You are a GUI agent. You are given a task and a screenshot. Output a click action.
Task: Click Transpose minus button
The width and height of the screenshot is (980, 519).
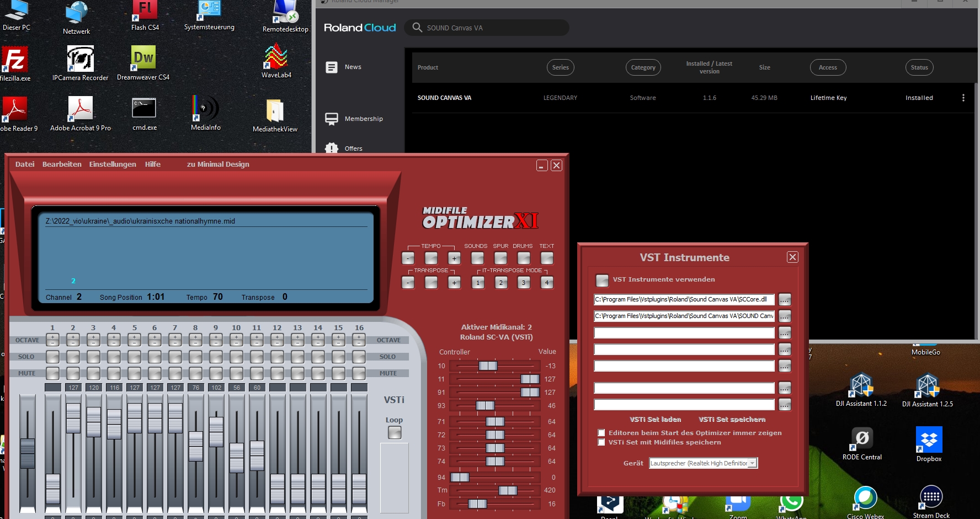tap(408, 283)
